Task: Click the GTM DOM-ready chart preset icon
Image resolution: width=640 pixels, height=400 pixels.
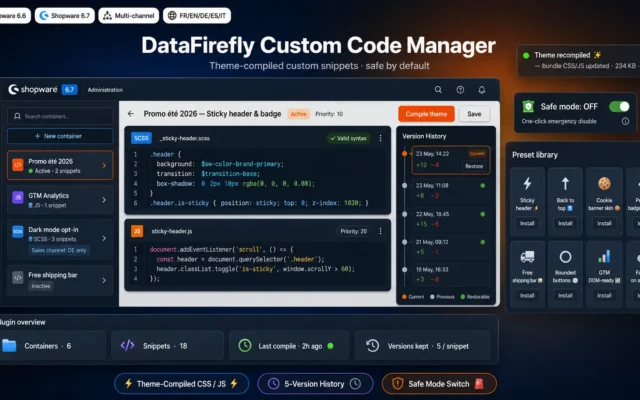Action: (x=604, y=256)
